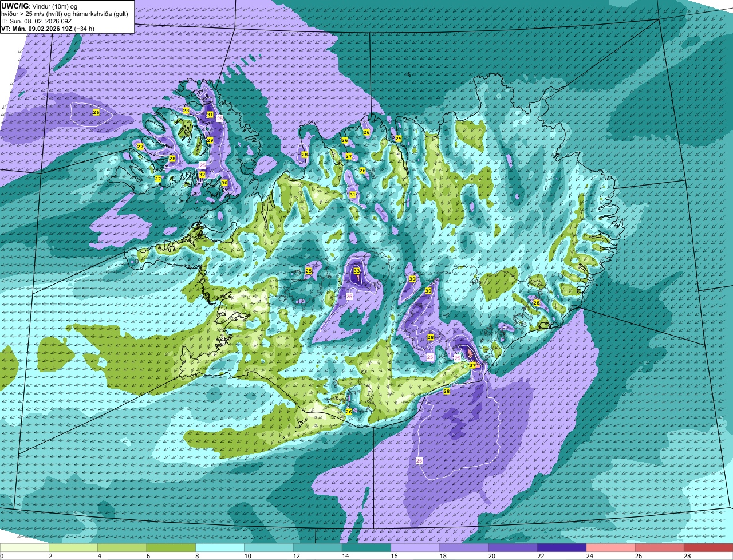Screen dimensions: 733x560
Task: Click the legend tick label '8'
Action: [196, 556]
